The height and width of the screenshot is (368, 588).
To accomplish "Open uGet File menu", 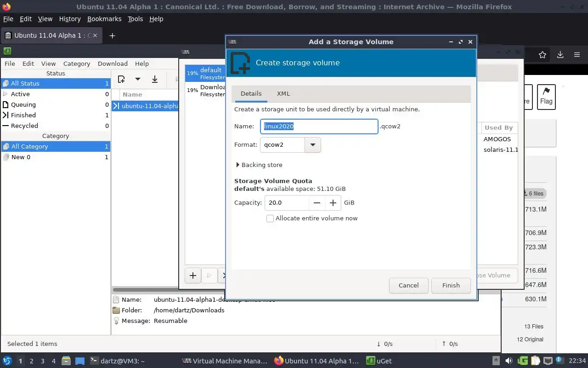I will pyautogui.click(x=10, y=63).
